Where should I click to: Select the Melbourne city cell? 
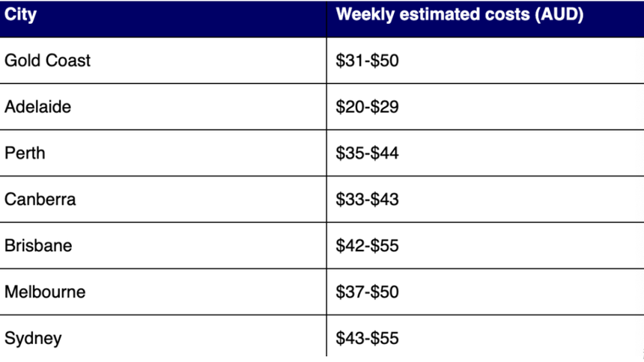[x=45, y=292]
